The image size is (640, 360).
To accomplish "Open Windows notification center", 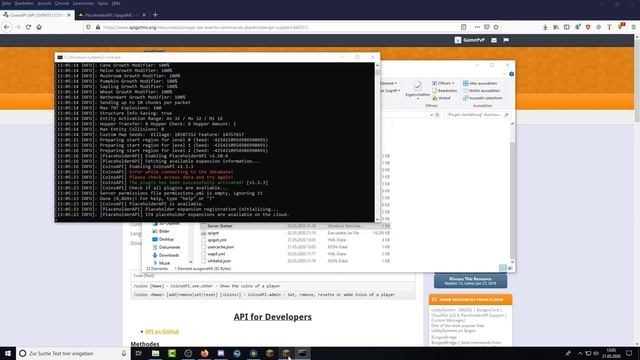I will coord(629,353).
